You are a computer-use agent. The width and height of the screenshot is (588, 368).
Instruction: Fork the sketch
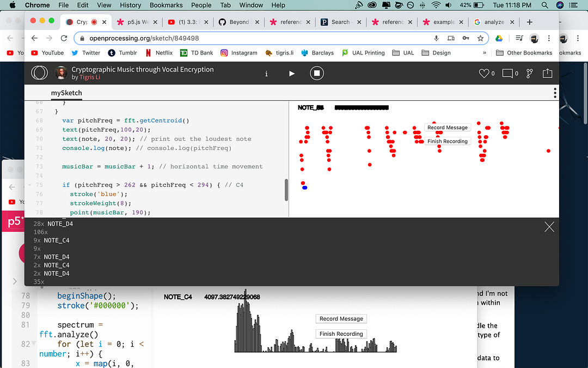pos(530,73)
